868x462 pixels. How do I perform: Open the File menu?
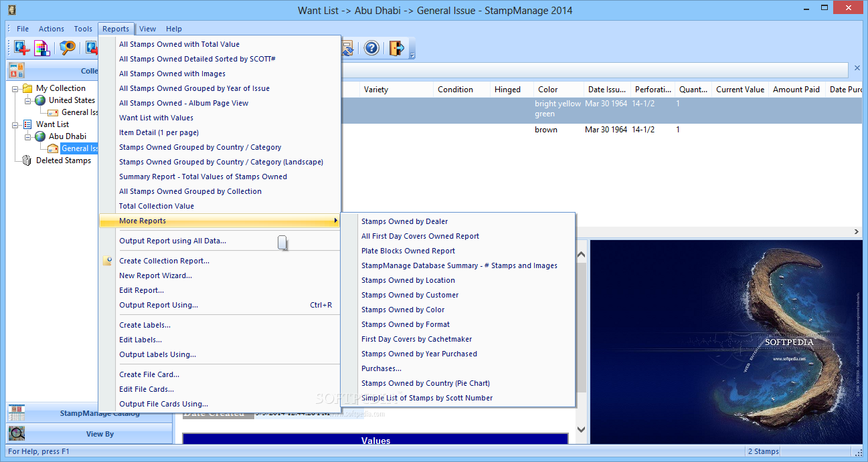23,29
